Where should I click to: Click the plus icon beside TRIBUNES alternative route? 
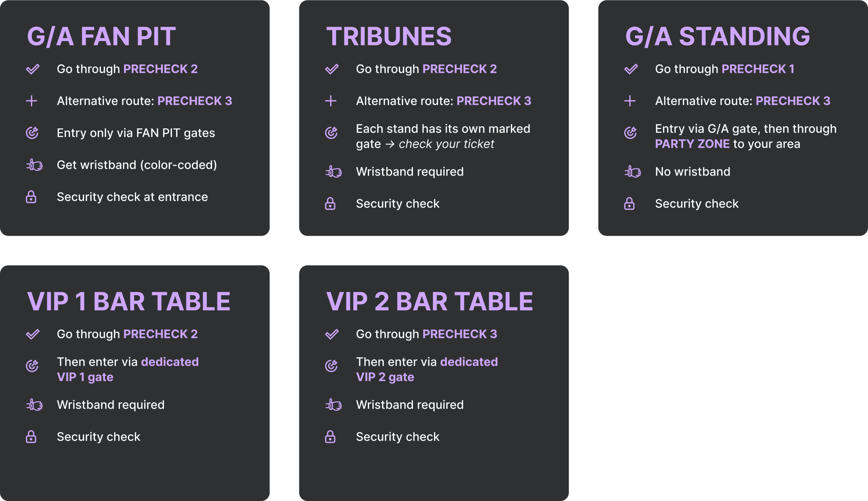pyautogui.click(x=331, y=101)
